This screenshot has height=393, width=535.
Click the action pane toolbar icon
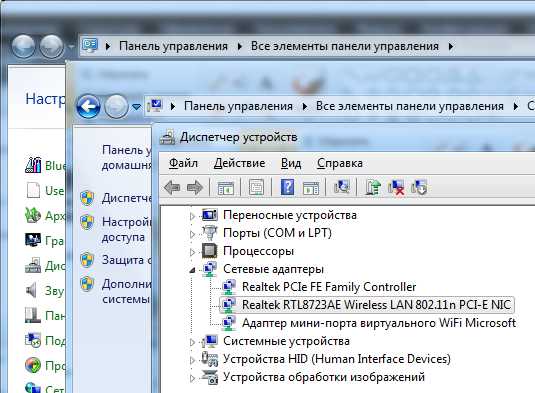click(x=311, y=187)
